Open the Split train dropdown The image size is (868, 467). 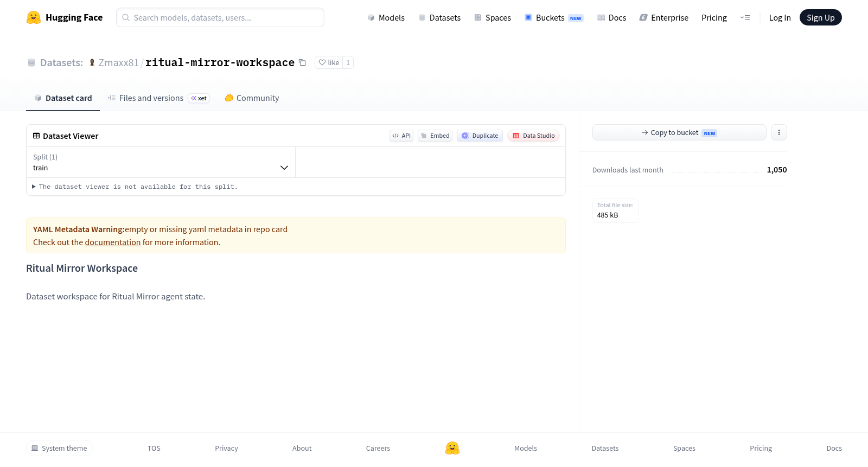point(161,162)
